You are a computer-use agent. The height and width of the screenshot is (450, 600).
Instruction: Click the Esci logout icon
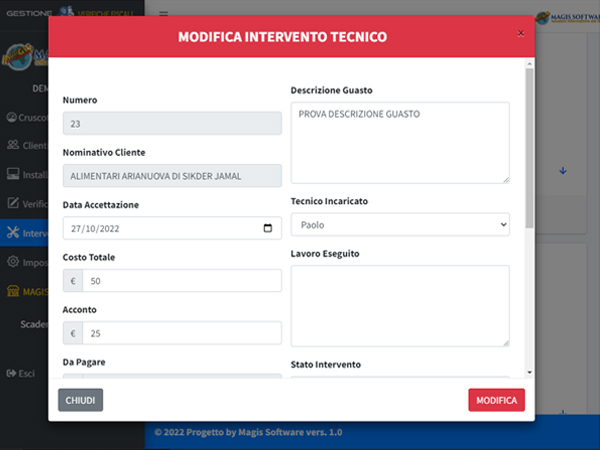pos(11,373)
